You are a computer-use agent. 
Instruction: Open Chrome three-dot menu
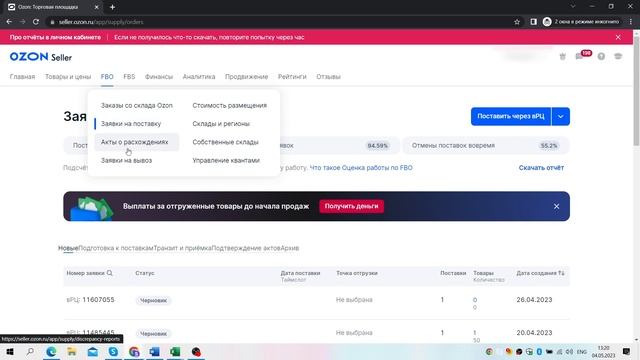631,22
